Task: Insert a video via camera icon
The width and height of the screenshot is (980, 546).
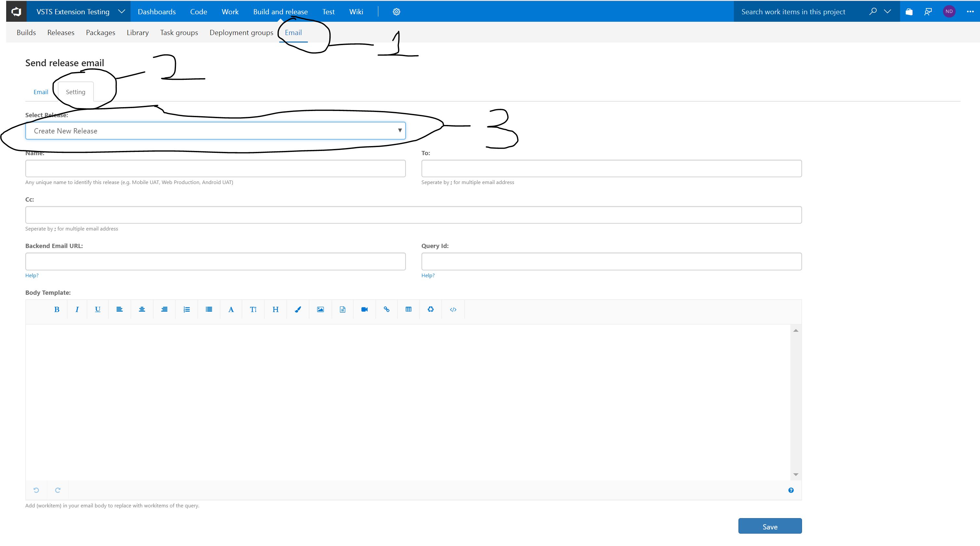Action: click(364, 309)
